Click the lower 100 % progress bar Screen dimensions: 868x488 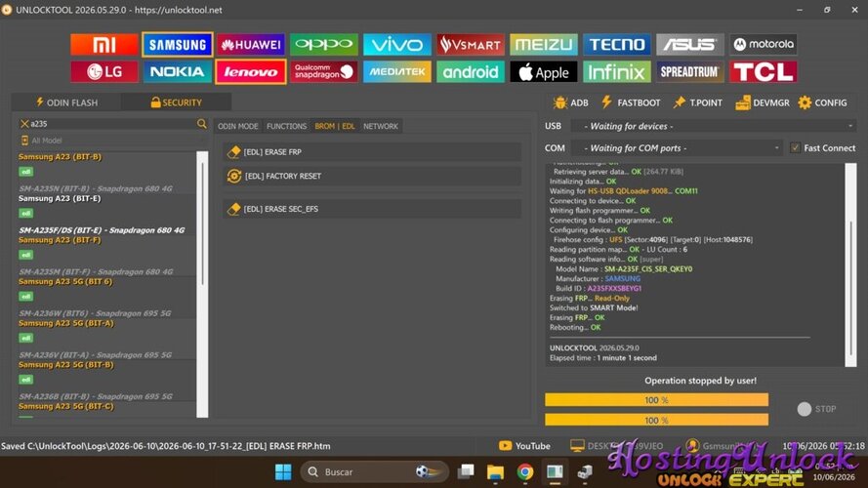coord(656,420)
